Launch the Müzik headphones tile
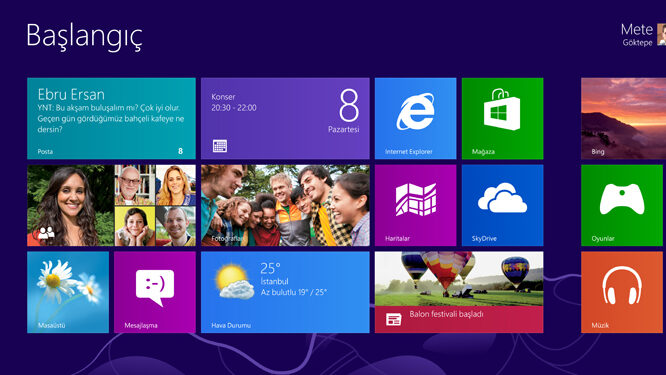 621,292
